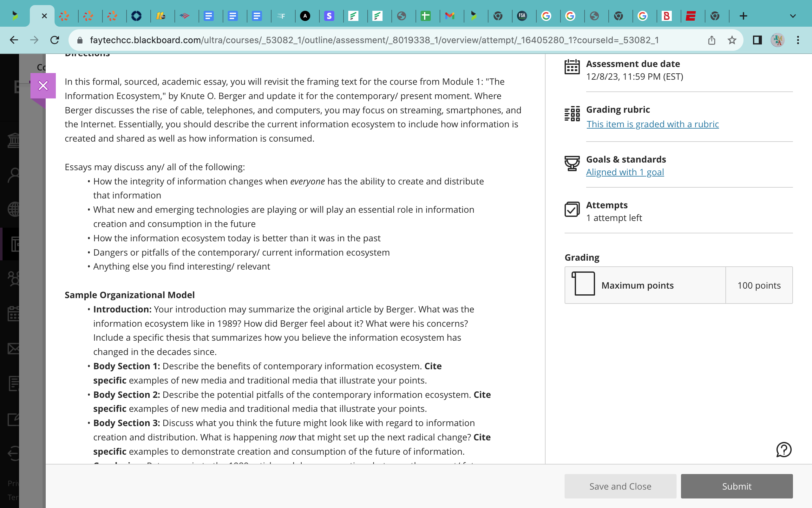Click the institution building sidebar icon
Viewport: 812px width, 508px height.
click(13, 140)
